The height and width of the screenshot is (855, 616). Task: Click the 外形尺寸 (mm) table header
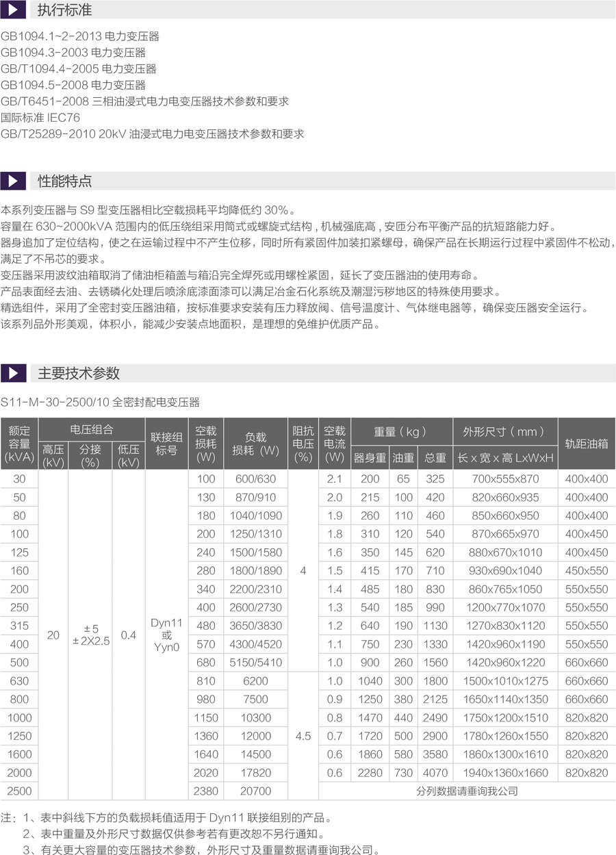pyautogui.click(x=504, y=431)
